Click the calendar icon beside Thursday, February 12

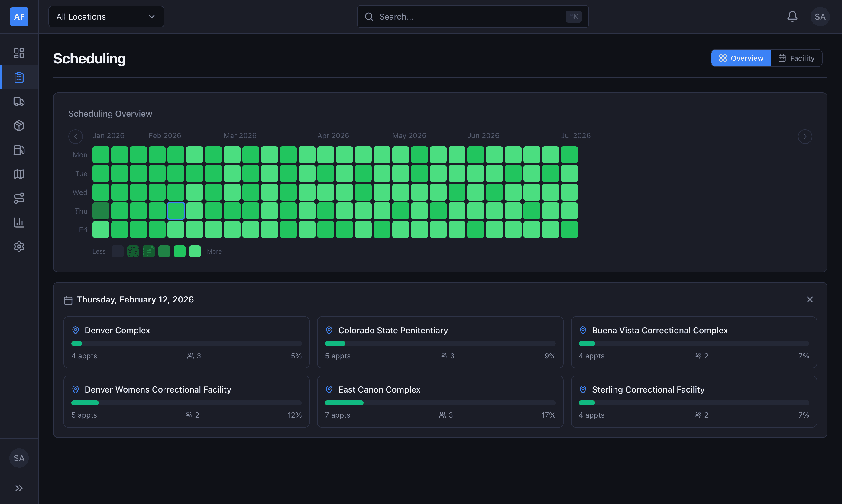pos(68,300)
